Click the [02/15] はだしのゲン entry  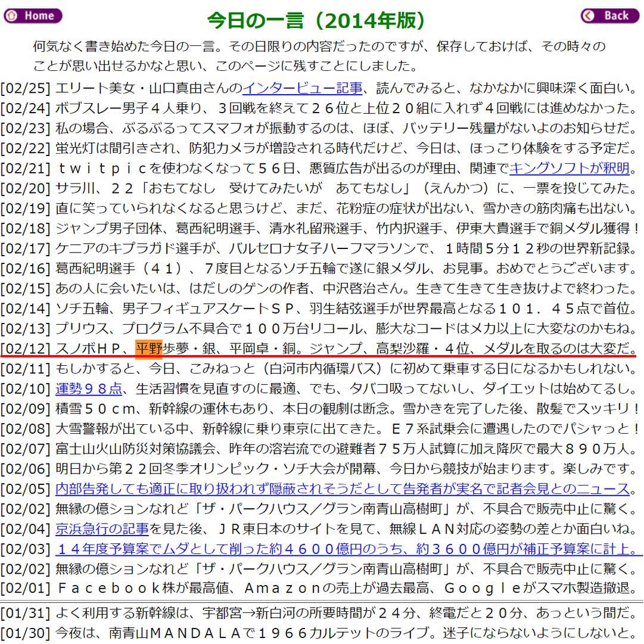pos(319,288)
